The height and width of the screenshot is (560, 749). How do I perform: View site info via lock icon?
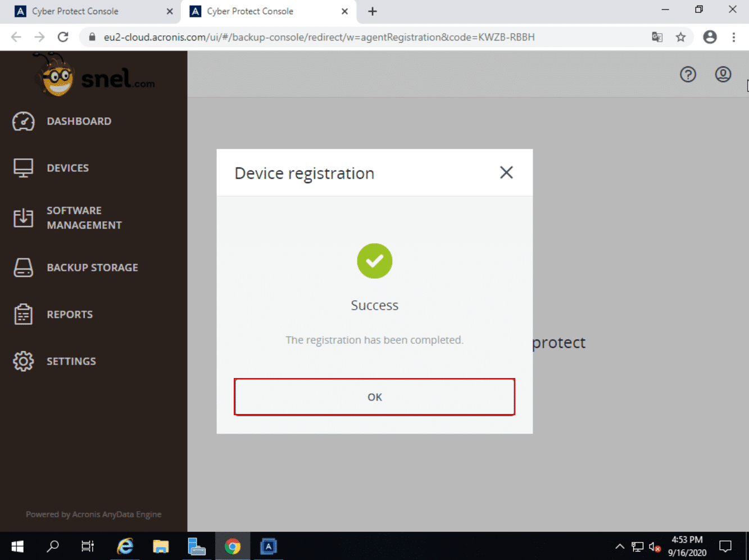92,37
